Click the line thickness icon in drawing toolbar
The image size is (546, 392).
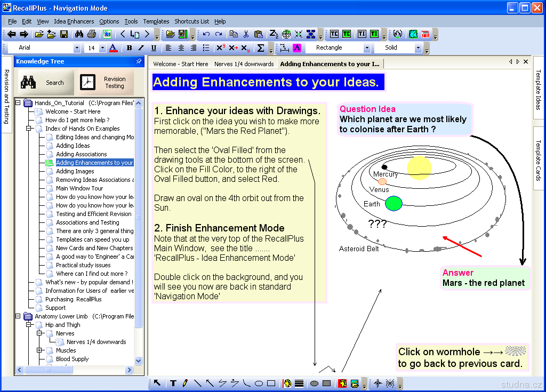point(299,383)
